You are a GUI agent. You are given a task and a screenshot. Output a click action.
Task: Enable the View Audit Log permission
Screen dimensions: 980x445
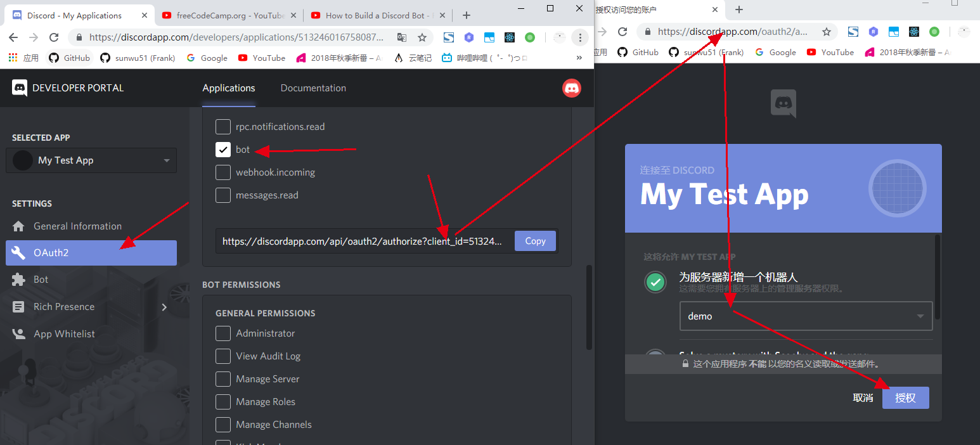click(223, 356)
